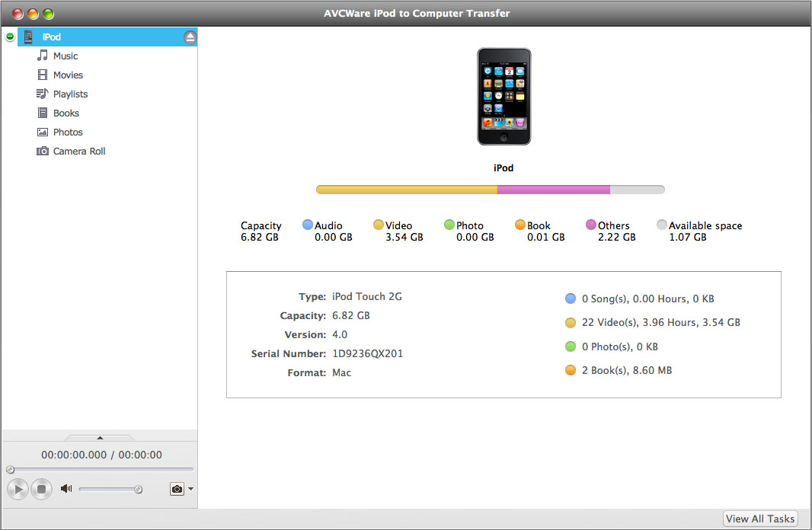
Task: Click the blue Audio legend dot
Action: tap(308, 225)
